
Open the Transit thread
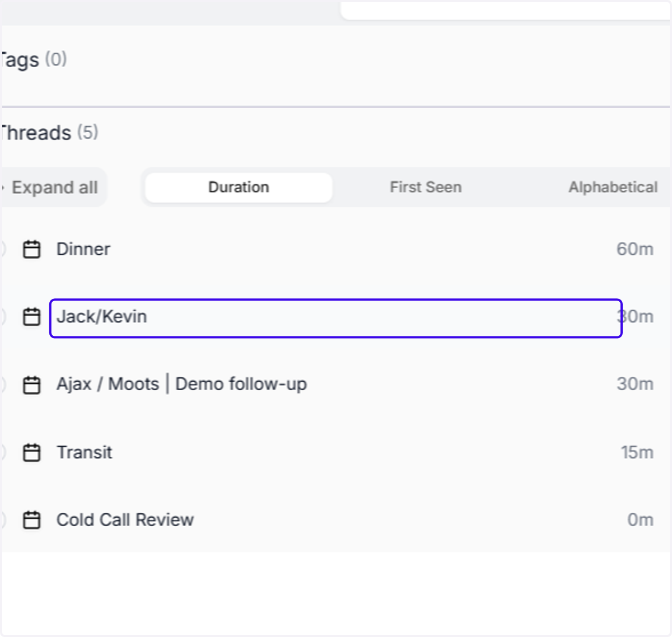(x=84, y=452)
